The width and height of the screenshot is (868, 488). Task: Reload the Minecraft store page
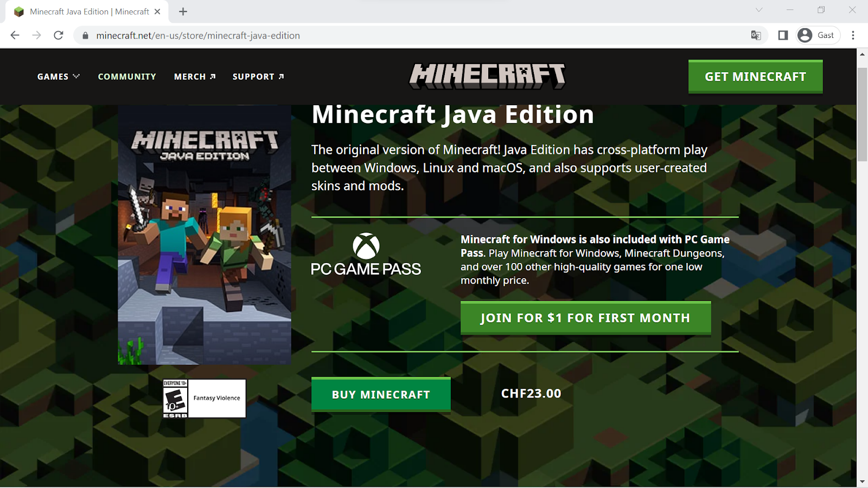pos(59,35)
